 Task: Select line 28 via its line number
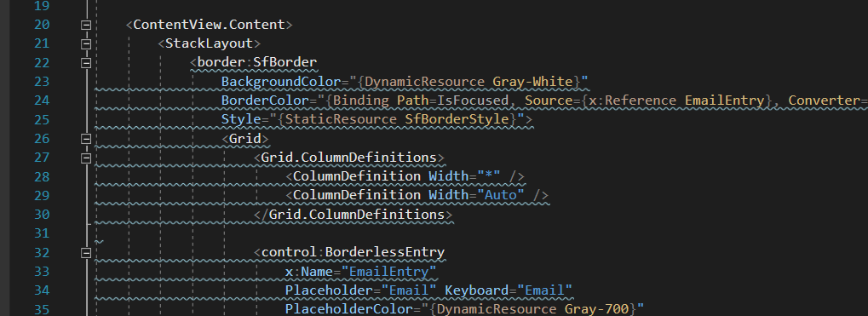click(42, 176)
